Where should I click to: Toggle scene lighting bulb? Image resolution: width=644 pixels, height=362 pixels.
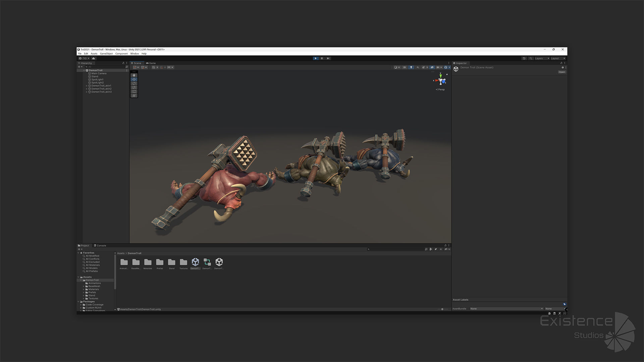tap(411, 67)
